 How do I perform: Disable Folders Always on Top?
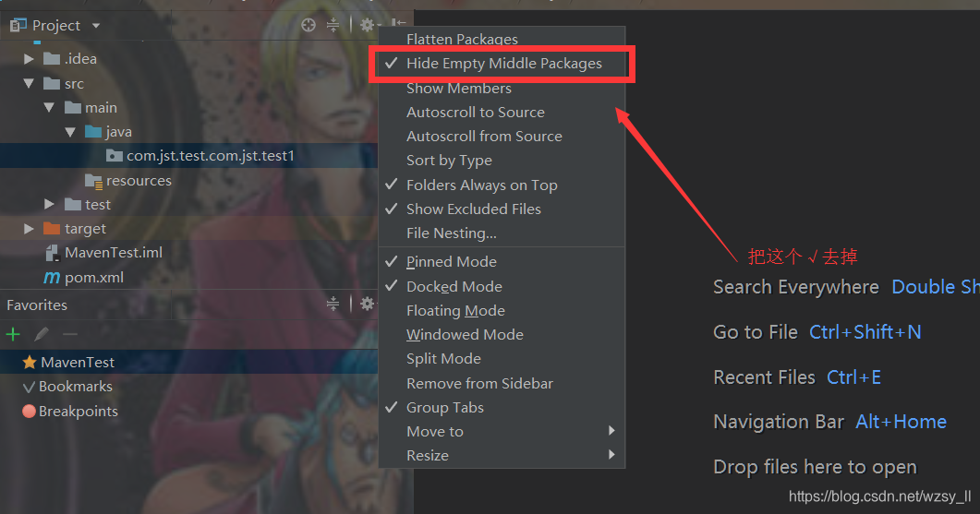[x=502, y=185]
